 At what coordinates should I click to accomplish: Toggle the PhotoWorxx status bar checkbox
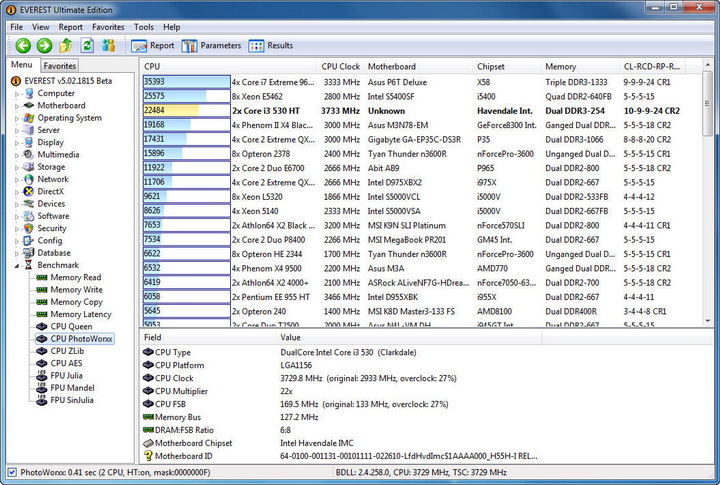(x=12, y=472)
